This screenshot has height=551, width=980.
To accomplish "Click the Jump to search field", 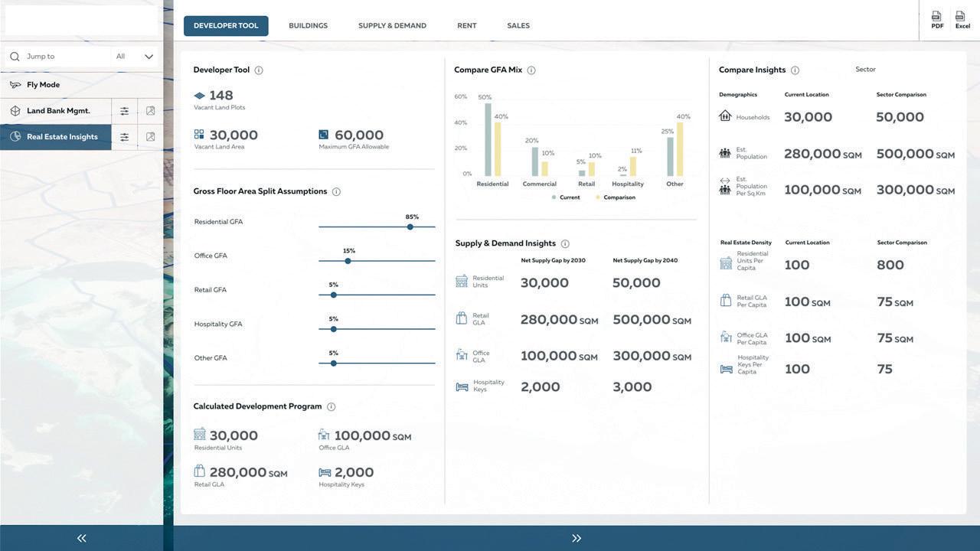I will click(x=58, y=57).
